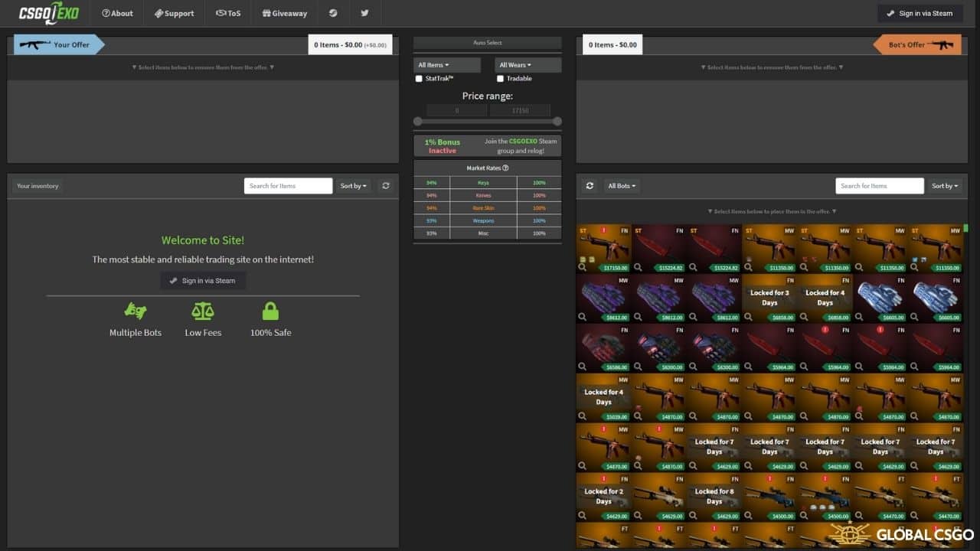Click the red warning badge on $17150.00 item
Image resolution: width=980 pixels, height=551 pixels.
tap(604, 230)
